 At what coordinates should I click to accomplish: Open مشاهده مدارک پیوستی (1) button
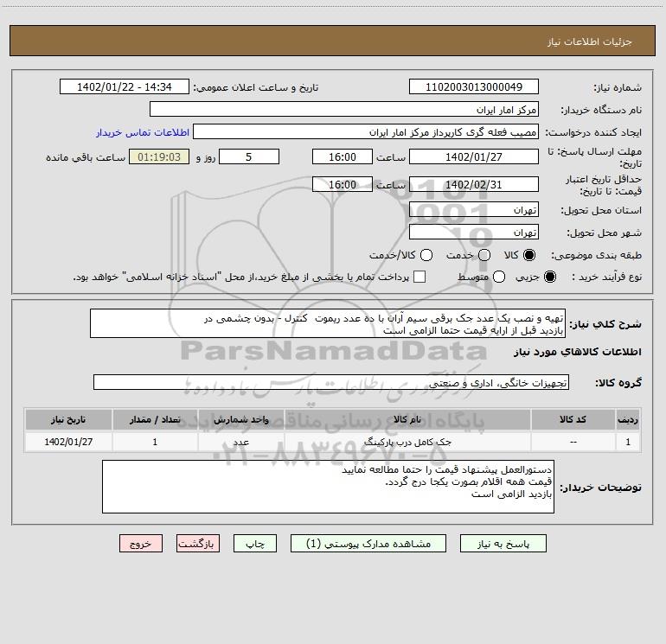click(x=368, y=544)
